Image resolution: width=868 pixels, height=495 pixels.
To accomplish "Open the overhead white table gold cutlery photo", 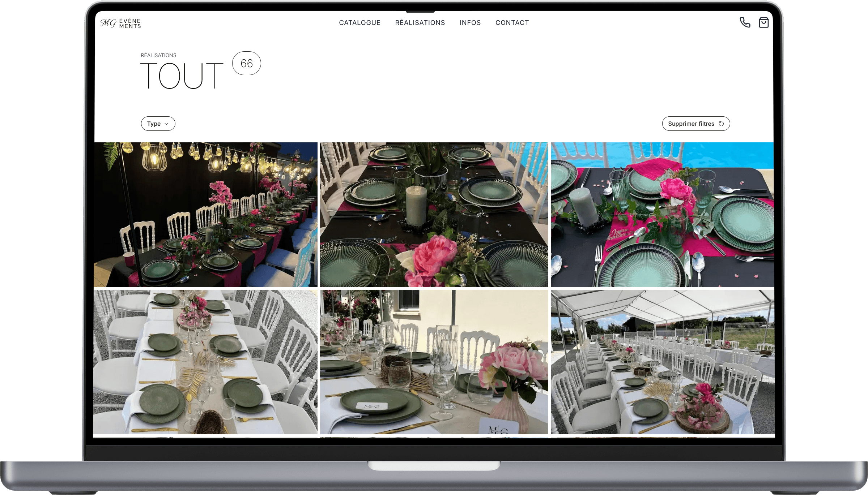I will (205, 362).
